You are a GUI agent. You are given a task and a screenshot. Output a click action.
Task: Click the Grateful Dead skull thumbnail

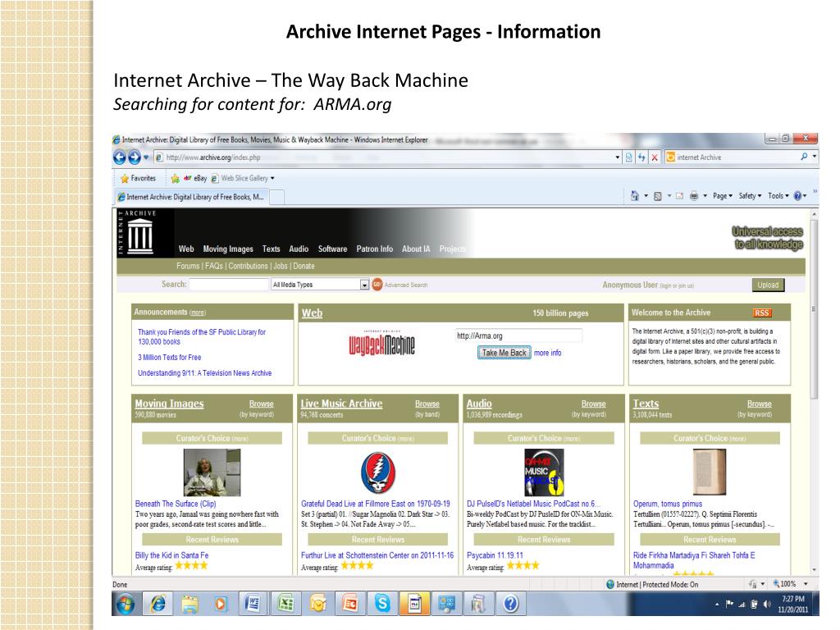[377, 472]
